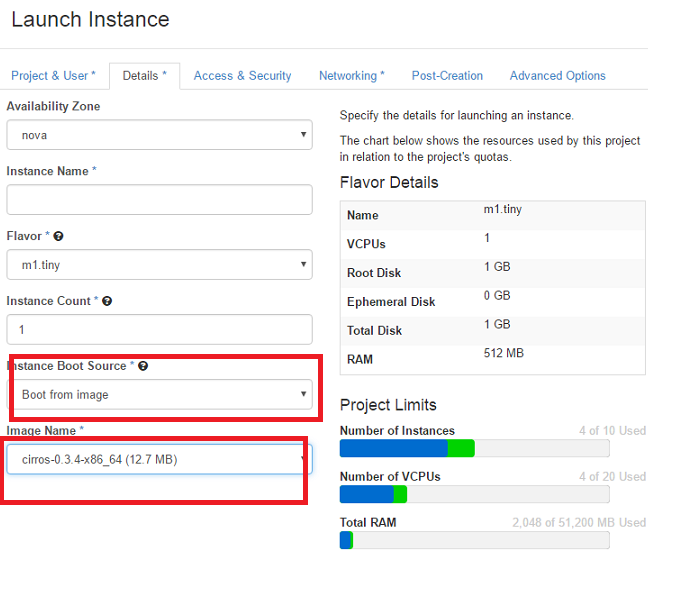Click the Flavor help question-mark icon
This screenshot has width=673, height=596.
point(58,236)
